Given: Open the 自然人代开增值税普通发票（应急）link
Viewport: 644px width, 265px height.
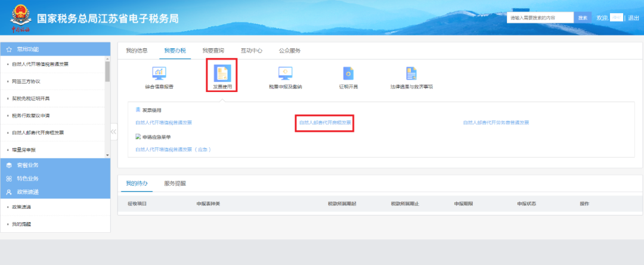Looking at the screenshot, I should (x=174, y=150).
